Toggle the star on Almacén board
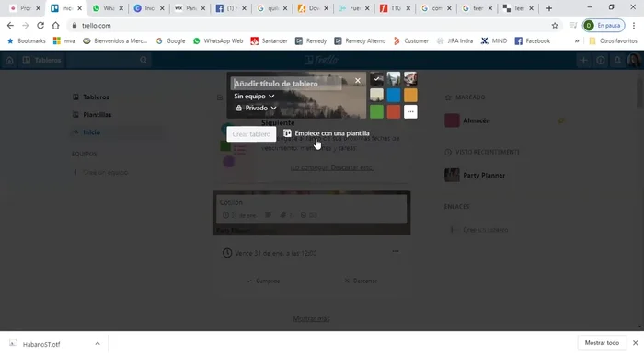This screenshot has height=355, width=644. click(x=560, y=120)
